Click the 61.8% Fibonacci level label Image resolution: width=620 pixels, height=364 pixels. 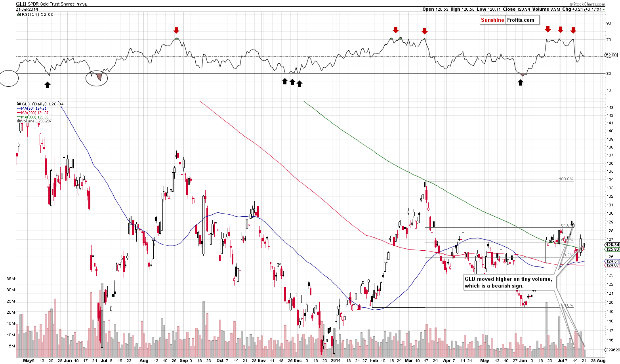pos(566,225)
